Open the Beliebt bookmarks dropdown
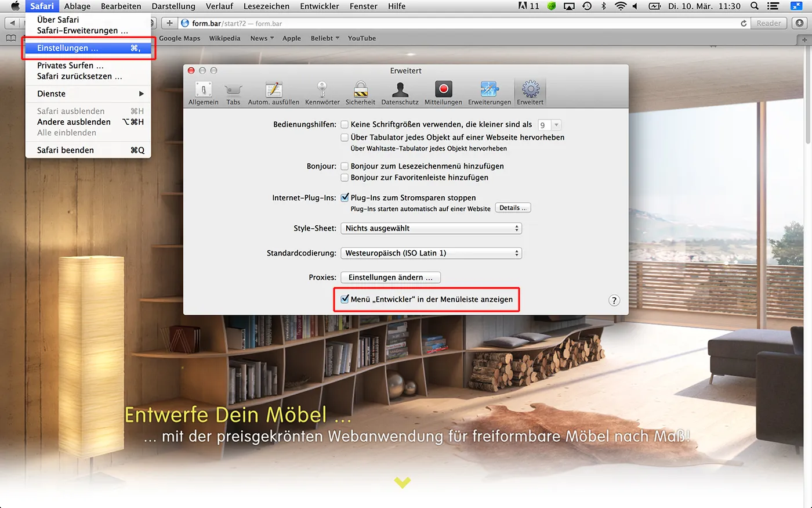This screenshot has height=508, width=812. click(325, 38)
